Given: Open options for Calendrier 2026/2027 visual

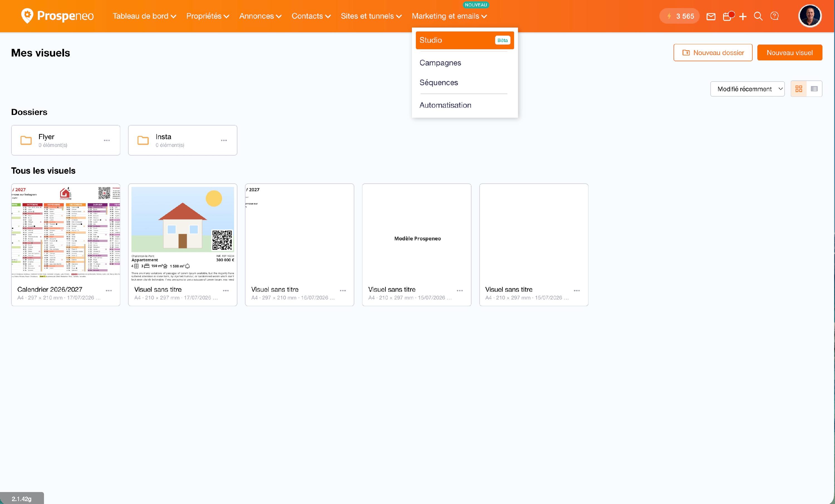Looking at the screenshot, I should coord(109,291).
